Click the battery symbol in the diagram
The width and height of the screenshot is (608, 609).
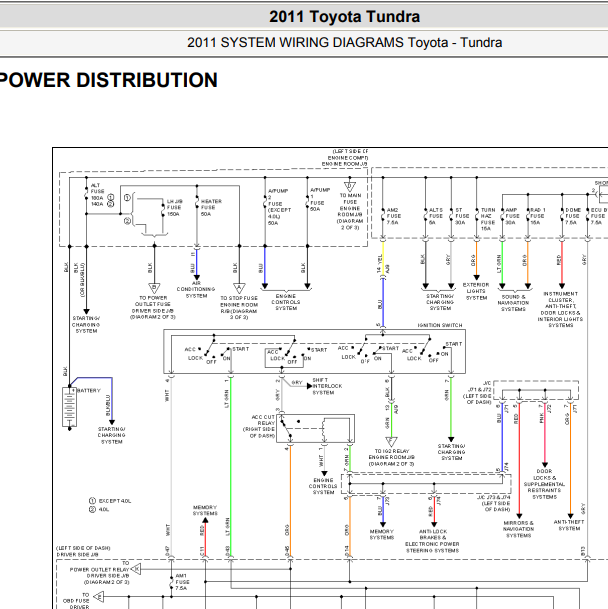point(70,407)
